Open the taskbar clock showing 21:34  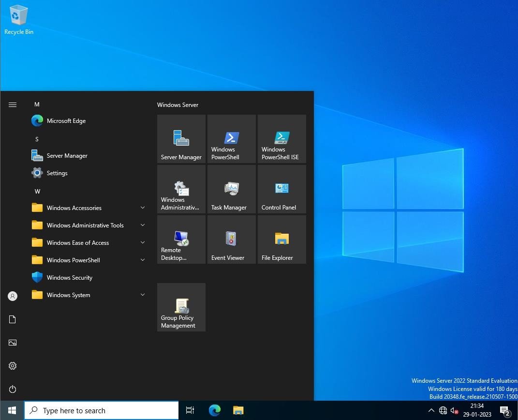tap(477, 410)
